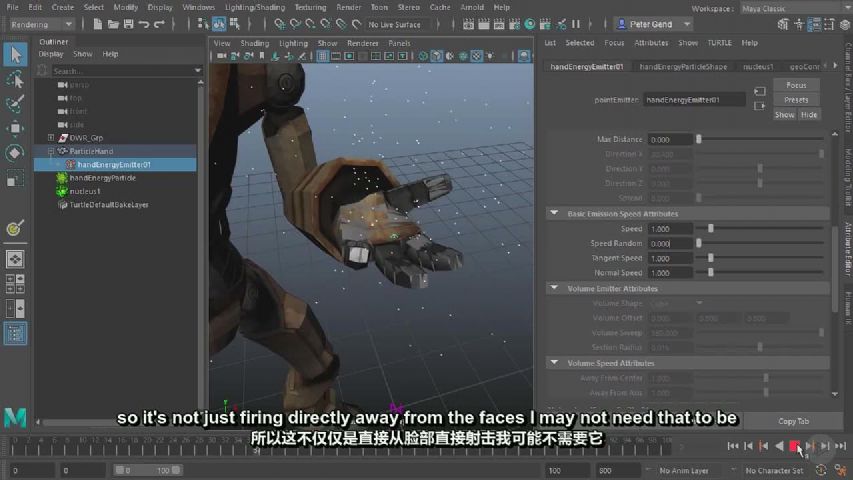Viewport: 853px width, 480px height.
Task: Click the viewport select camera icon
Action: (x=221, y=56)
